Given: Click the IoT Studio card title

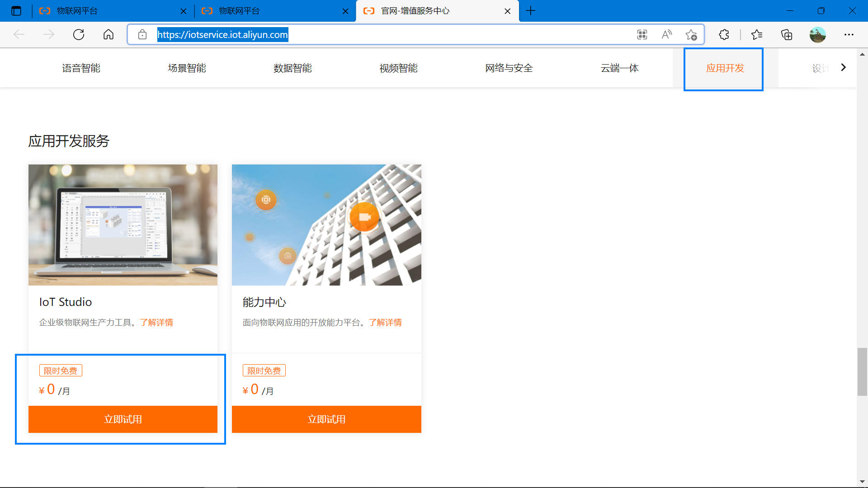Looking at the screenshot, I should [66, 302].
